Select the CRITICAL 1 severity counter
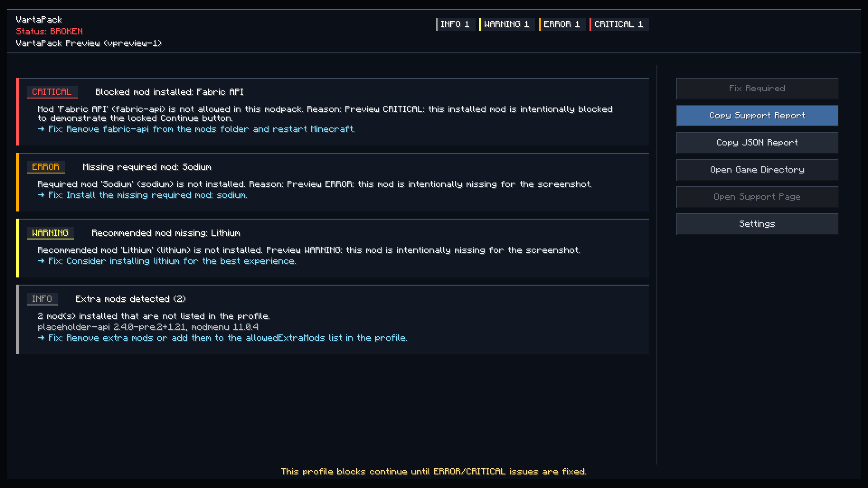This screenshot has width=868, height=488. (619, 24)
